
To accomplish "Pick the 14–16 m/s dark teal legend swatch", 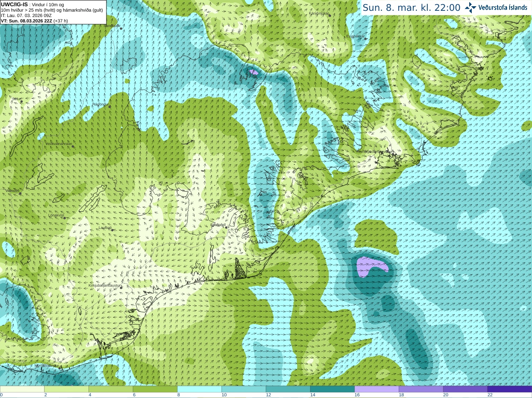I will click(x=332, y=389).
